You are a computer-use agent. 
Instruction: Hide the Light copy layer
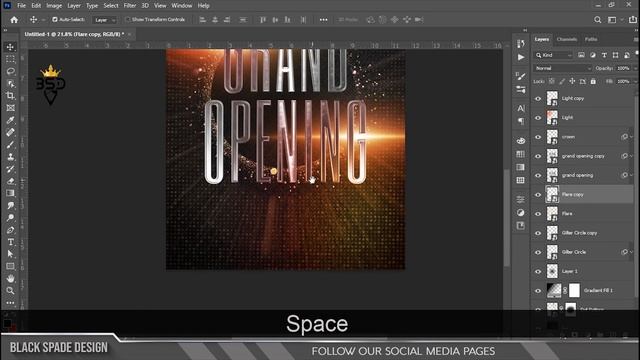538,98
